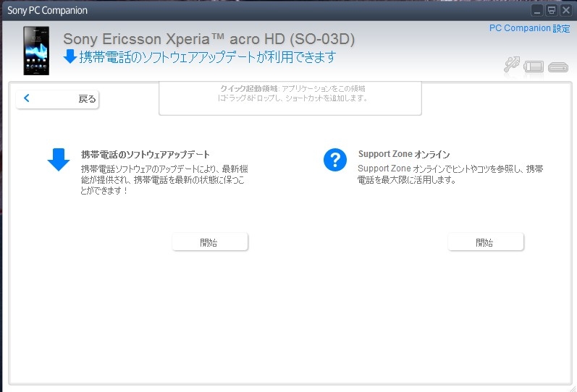This screenshot has width=577, height=392.
Task: Minimize the Sony PC Companion window
Action: [x=537, y=10]
